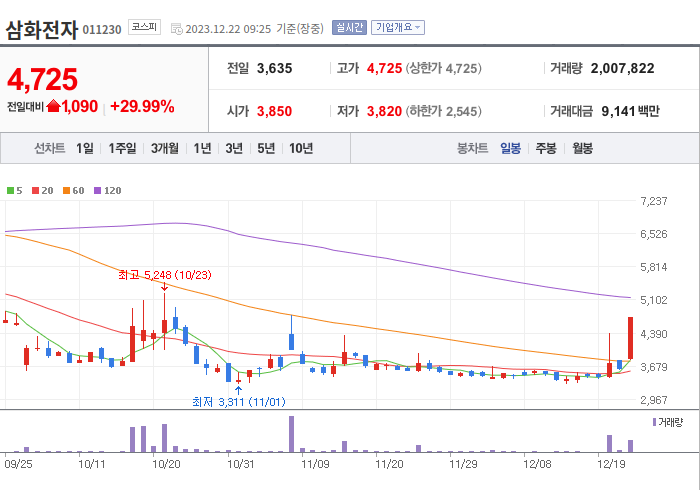Click the 시가 value 3,850
This screenshot has height=490, width=700.
[x=275, y=111]
